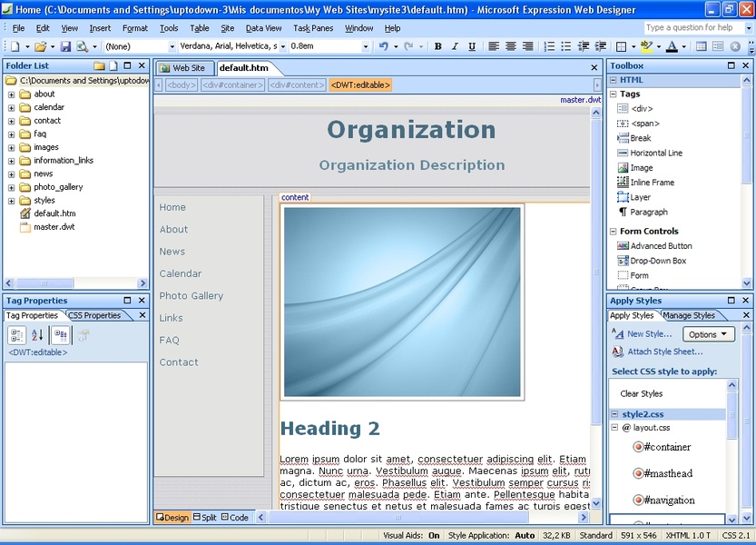Click the New Style link
Screen dimensions: 756x545
tap(648, 334)
